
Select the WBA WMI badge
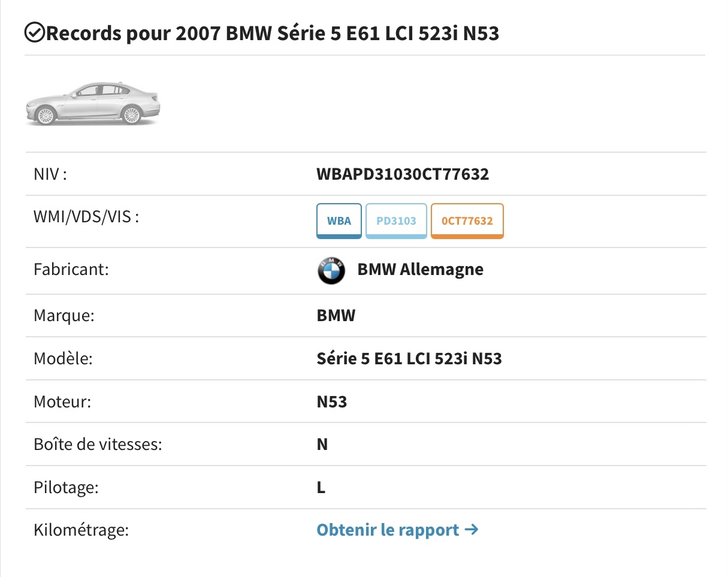point(339,221)
